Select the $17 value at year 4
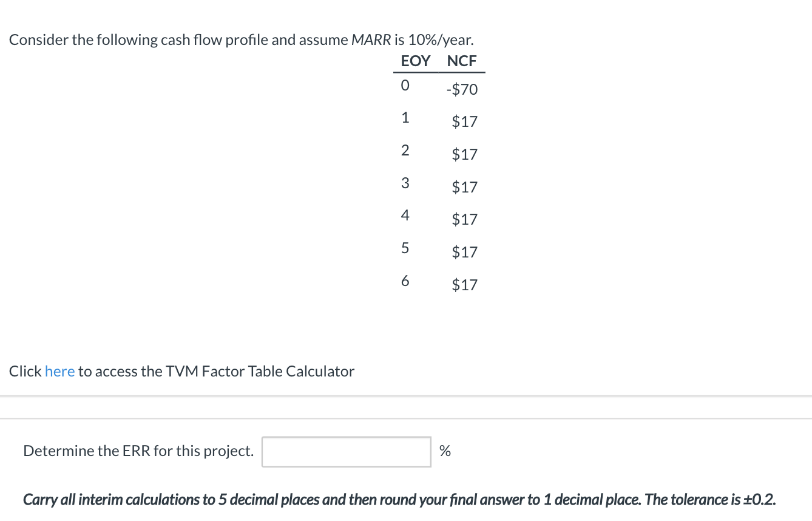 [x=464, y=219]
